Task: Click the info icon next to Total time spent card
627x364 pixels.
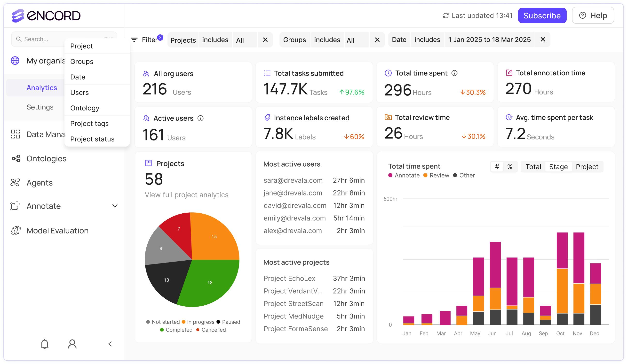Action: [x=454, y=73]
